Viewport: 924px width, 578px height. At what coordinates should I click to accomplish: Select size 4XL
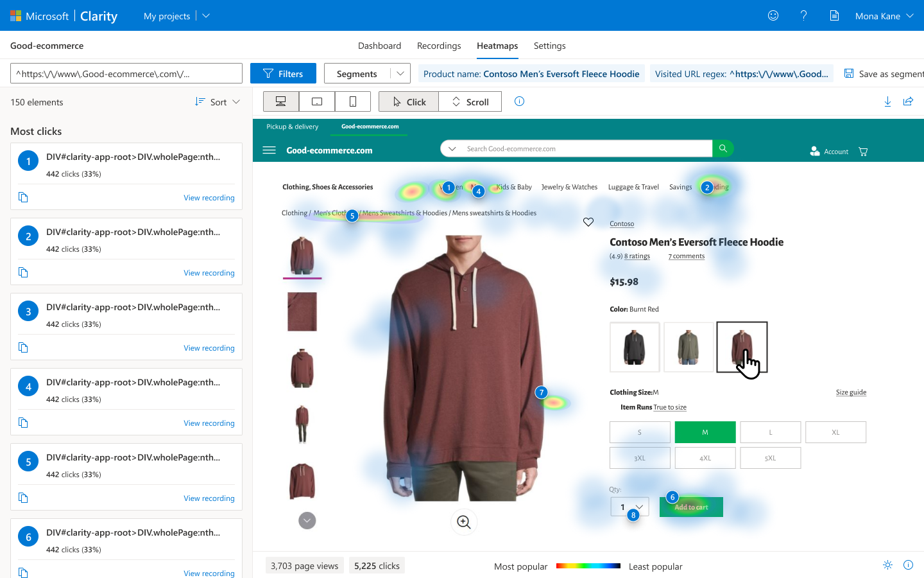[705, 458]
